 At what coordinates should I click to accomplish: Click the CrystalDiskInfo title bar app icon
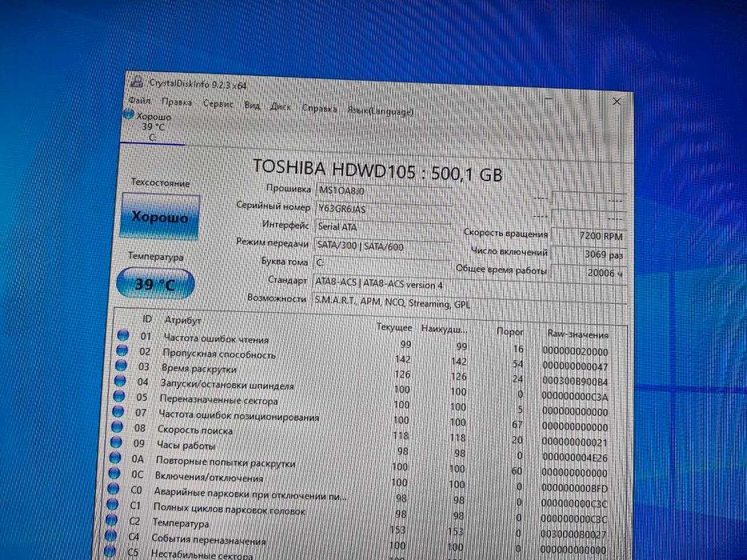coord(137,81)
